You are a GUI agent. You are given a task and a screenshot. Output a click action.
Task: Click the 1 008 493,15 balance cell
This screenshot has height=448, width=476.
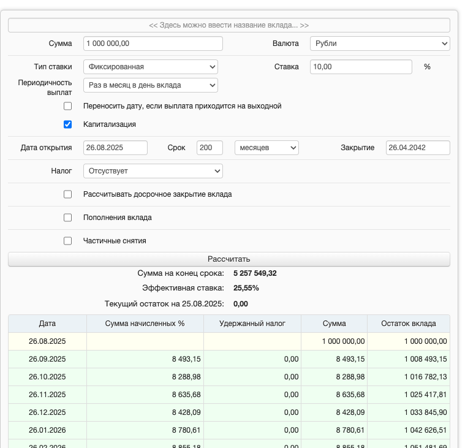click(x=409, y=359)
